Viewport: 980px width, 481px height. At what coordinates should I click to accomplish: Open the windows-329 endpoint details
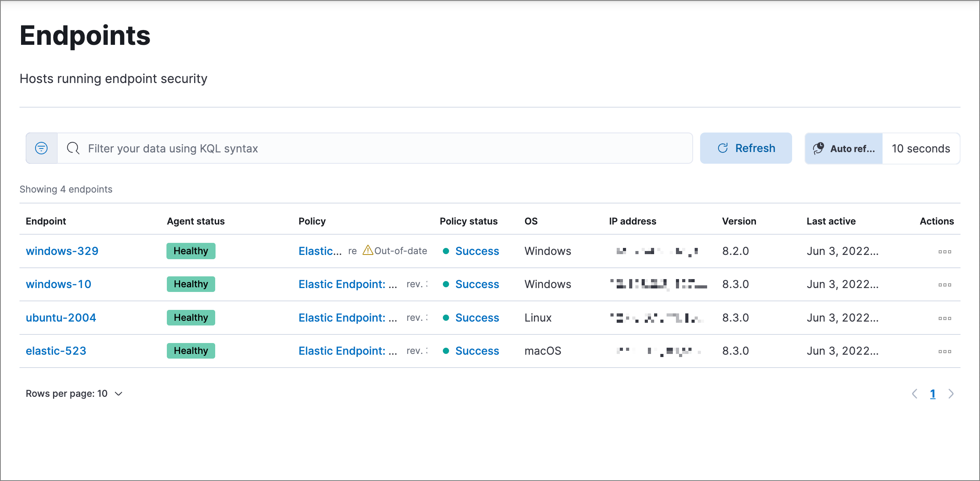pos(62,251)
